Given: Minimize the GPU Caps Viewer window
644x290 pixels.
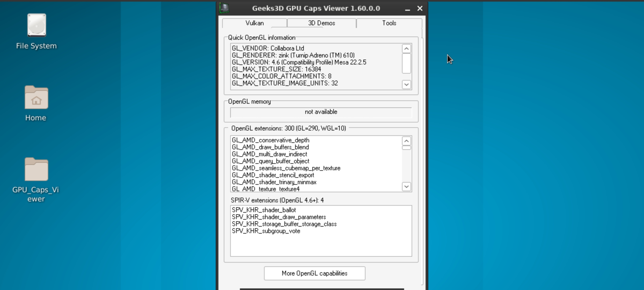Looking at the screenshot, I should pyautogui.click(x=407, y=8).
